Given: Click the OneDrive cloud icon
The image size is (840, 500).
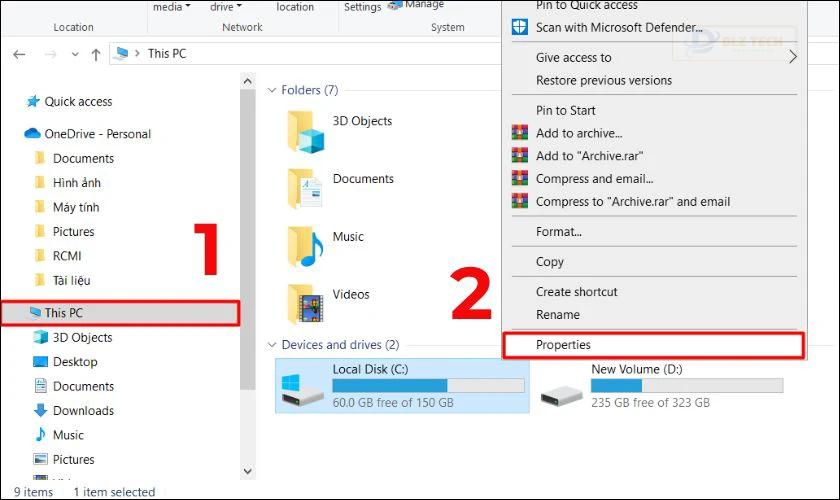Looking at the screenshot, I should tap(32, 133).
